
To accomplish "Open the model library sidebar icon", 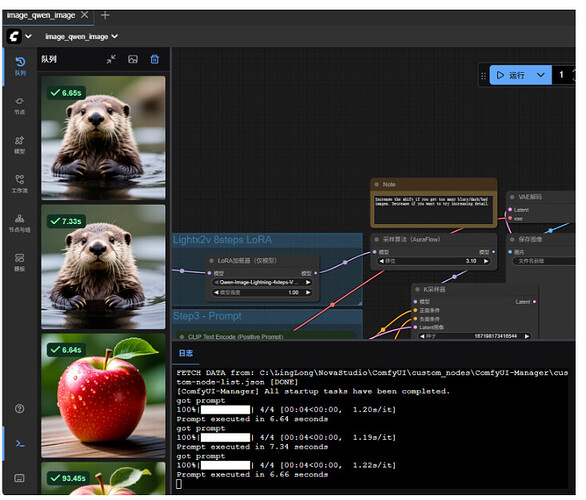I will pyautogui.click(x=20, y=145).
